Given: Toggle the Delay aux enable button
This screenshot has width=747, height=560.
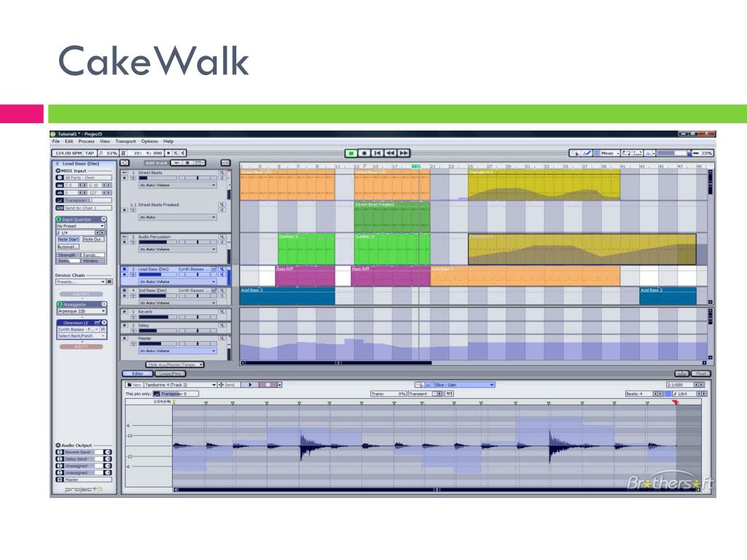Looking at the screenshot, I should tap(125, 325).
